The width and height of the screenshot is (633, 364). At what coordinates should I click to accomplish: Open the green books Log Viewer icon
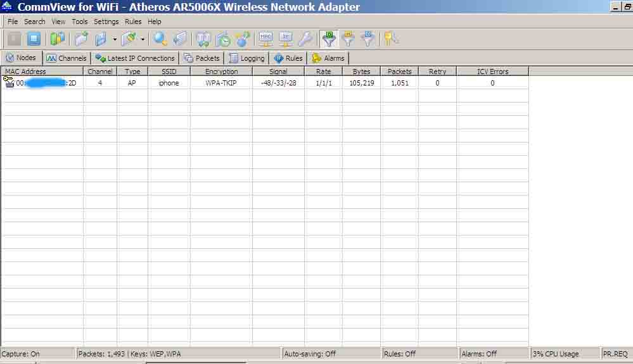[58, 39]
